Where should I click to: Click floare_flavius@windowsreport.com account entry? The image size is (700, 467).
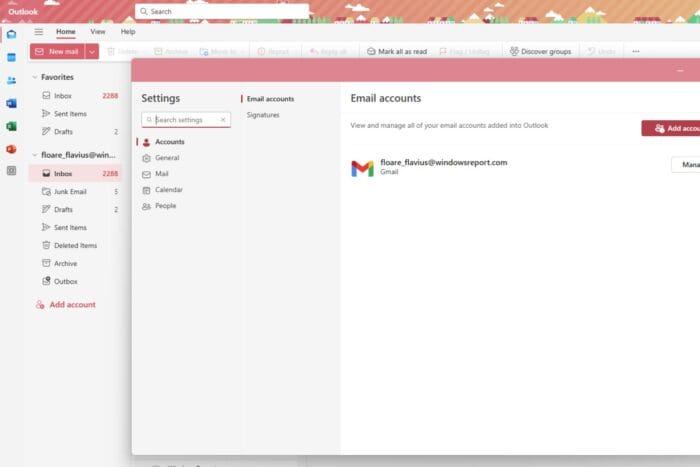[444, 163]
